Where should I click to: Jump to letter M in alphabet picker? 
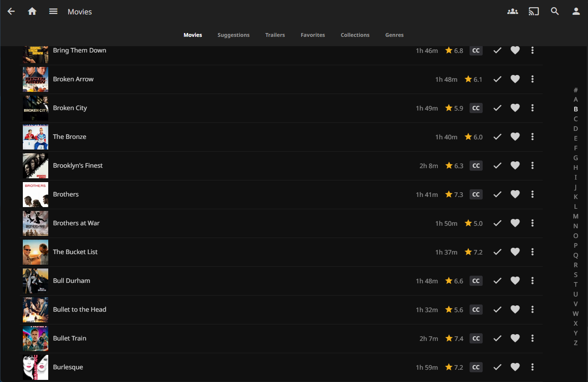tap(576, 216)
